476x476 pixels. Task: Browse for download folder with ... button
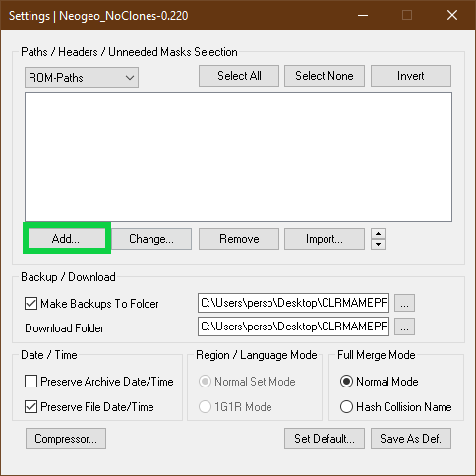404,327
